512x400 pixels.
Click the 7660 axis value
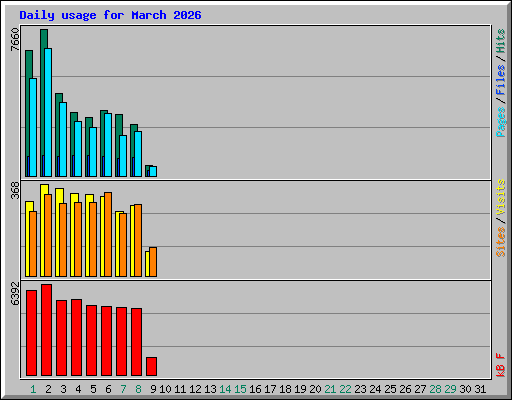pyautogui.click(x=15, y=40)
